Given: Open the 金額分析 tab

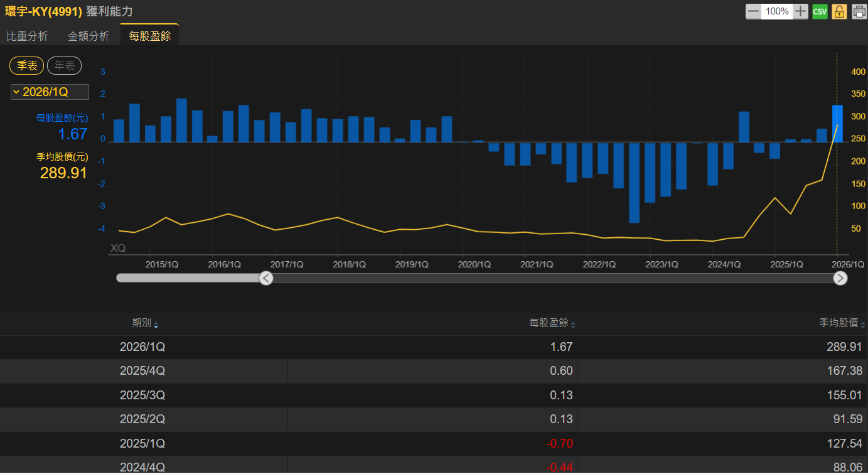Looking at the screenshot, I should click(x=88, y=36).
